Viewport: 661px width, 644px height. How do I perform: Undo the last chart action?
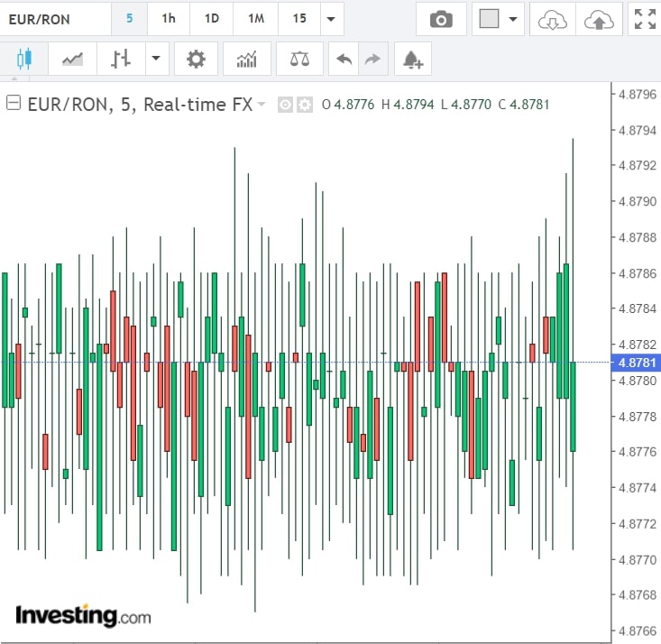coord(344,60)
